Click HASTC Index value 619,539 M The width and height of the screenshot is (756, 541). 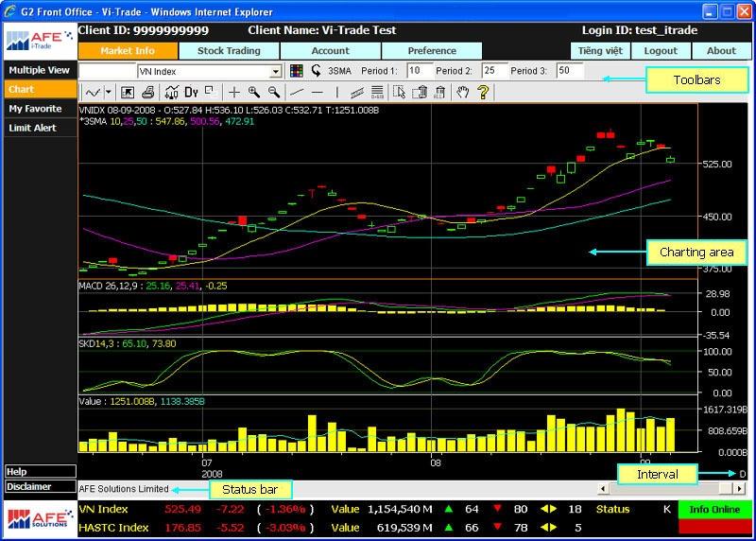[404, 528]
